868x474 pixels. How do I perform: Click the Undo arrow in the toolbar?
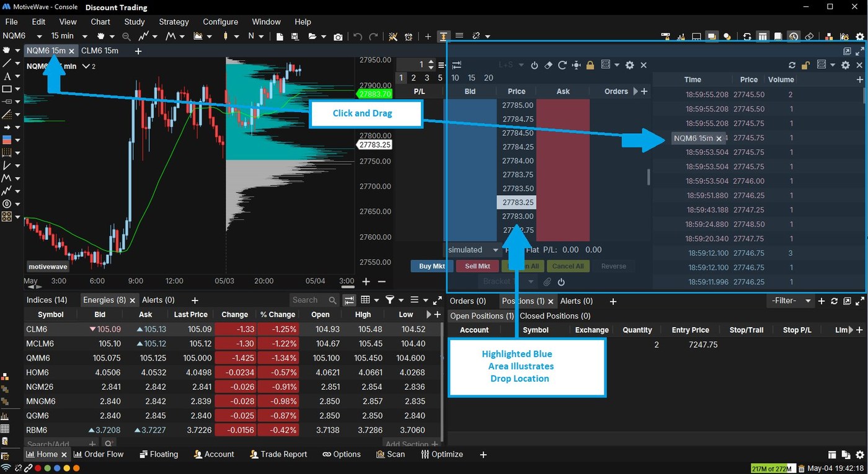358,37
